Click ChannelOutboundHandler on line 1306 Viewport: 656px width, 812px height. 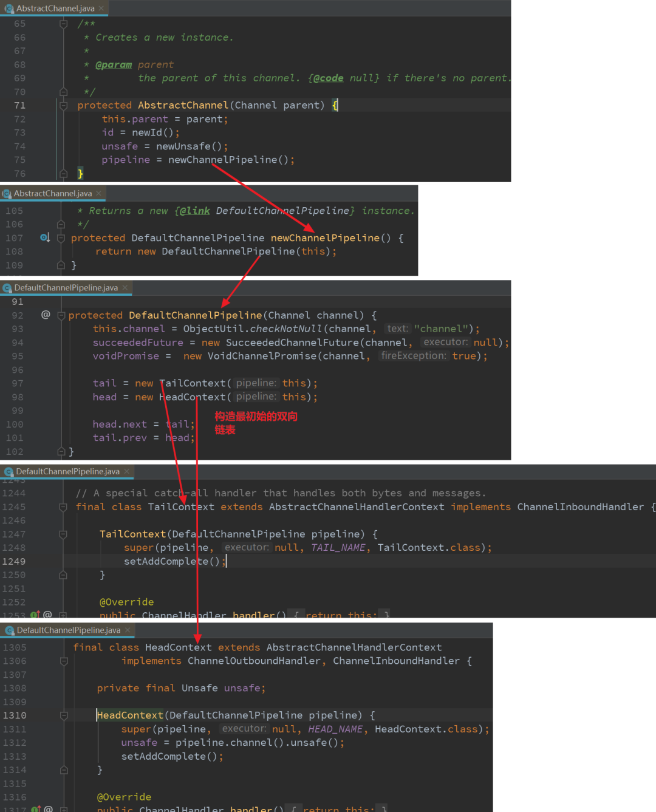coord(254,661)
